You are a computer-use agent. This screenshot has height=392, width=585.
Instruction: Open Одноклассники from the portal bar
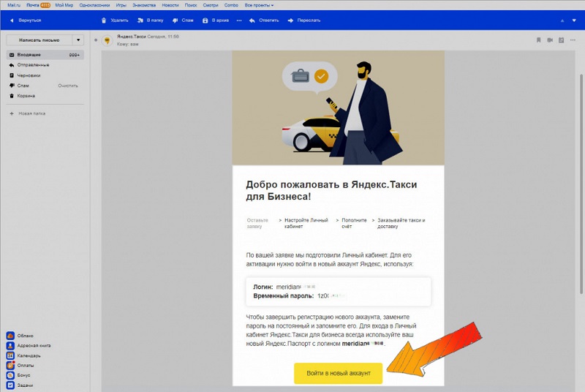pyautogui.click(x=94, y=5)
